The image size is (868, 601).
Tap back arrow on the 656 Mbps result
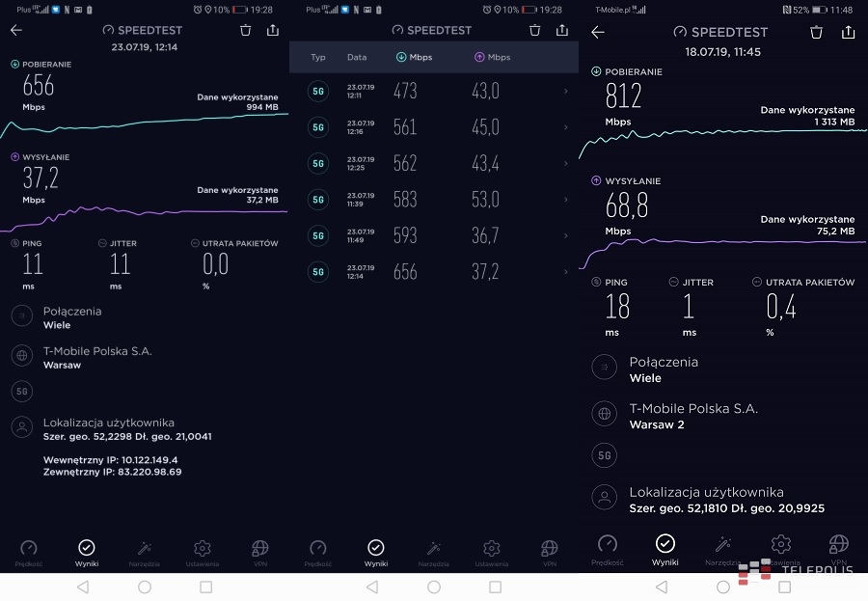tap(15, 30)
